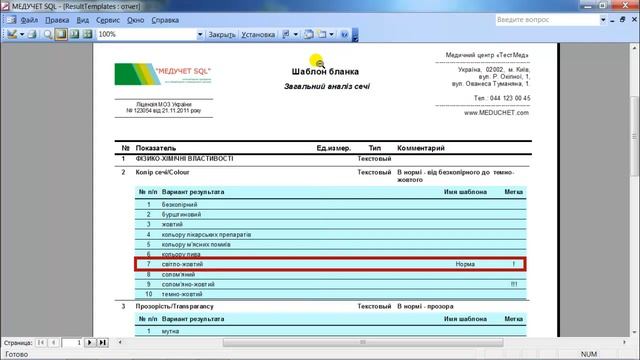This screenshot has width=640, height=360.
Task: Open the help question dropdown arrow
Action: click(x=603, y=20)
